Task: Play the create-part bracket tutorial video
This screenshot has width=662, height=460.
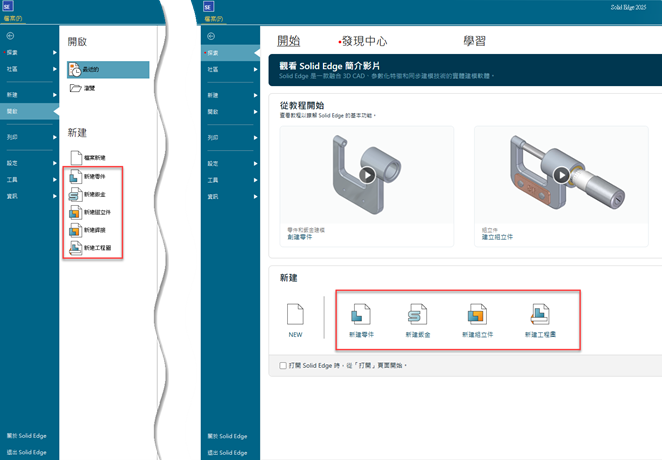Action: 367,175
